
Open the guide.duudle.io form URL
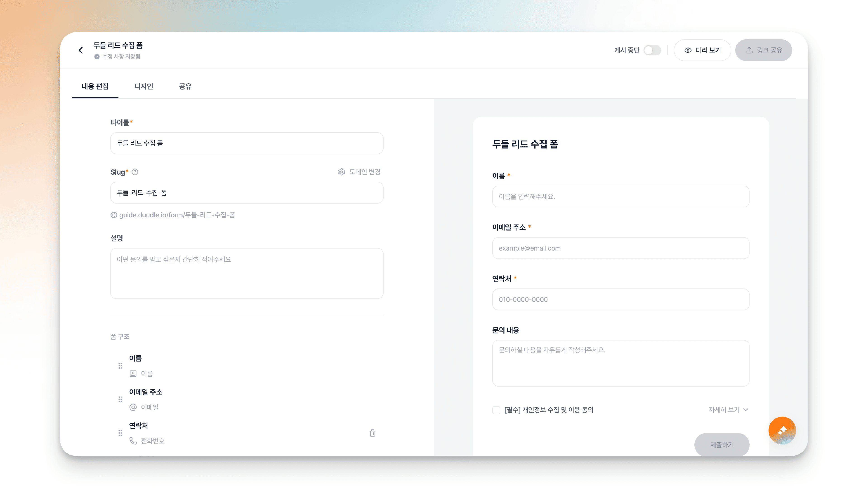(177, 215)
